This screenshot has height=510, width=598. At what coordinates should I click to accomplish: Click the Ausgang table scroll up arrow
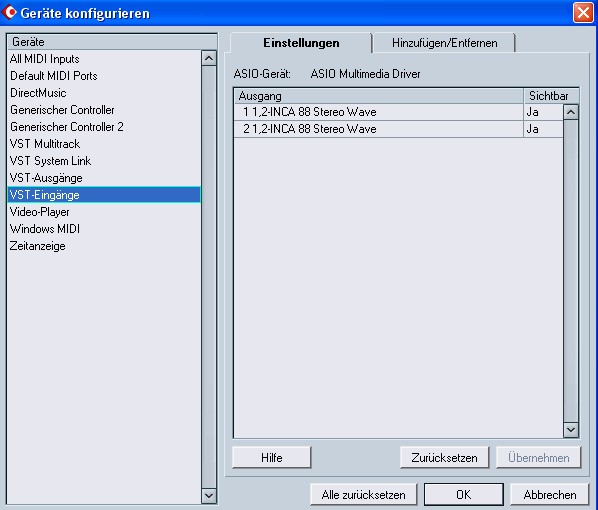571,112
